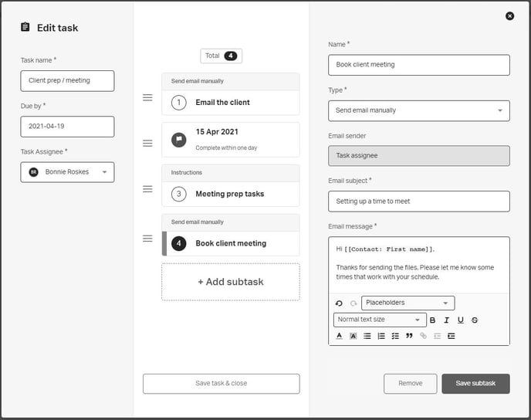Select the Meeting prep tasks subtask
Viewport: 531px width, 420px height.
(230, 194)
